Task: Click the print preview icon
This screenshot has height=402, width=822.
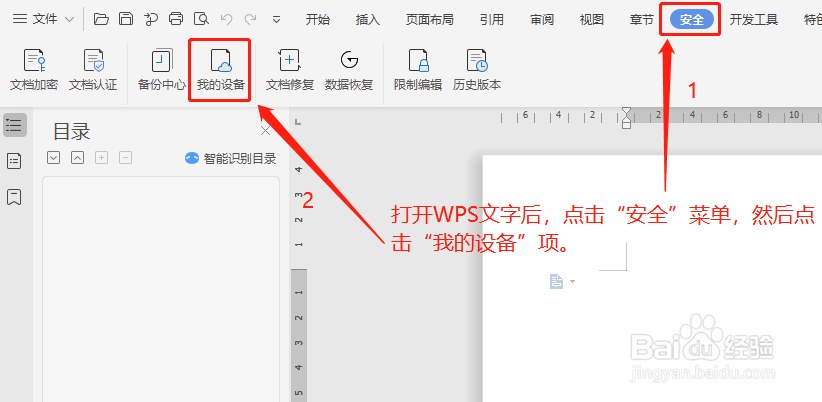Action: 201,19
